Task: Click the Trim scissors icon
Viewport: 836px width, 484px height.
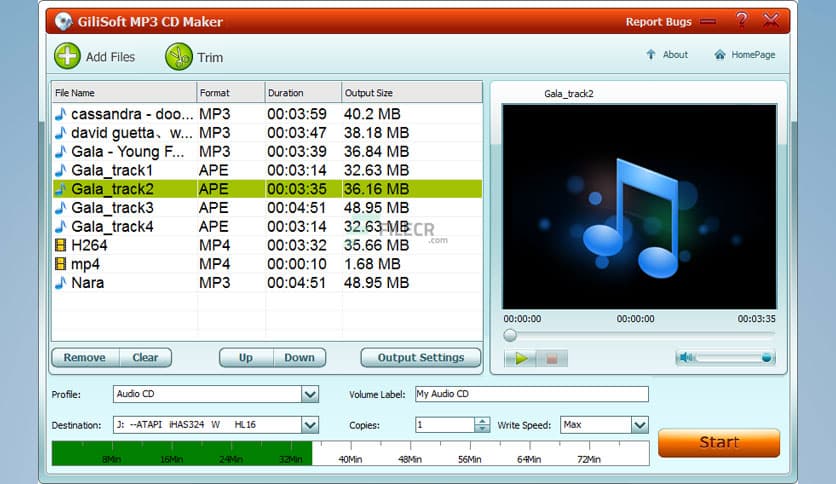Action: click(x=179, y=57)
